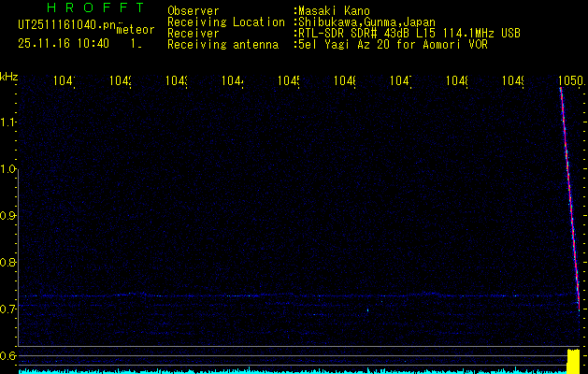Image resolution: width=588 pixels, height=374 pixels.
Task: Click the cyan signal level strip
Action: coord(280,371)
